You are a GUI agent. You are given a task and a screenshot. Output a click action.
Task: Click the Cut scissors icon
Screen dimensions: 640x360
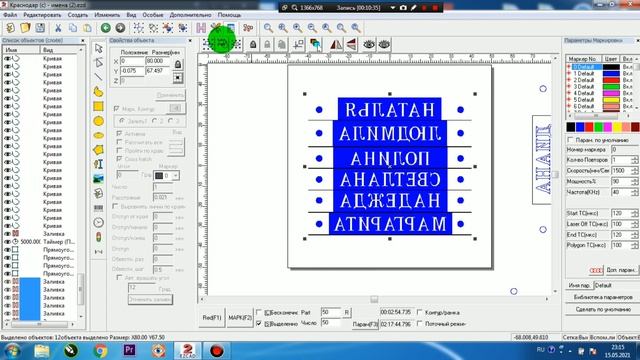(x=58, y=28)
